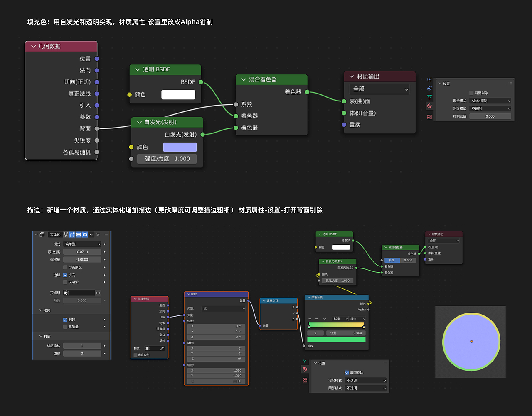Click the 顶点组 selection field
This screenshot has width=532, height=416.
pyautogui.click(x=79, y=293)
